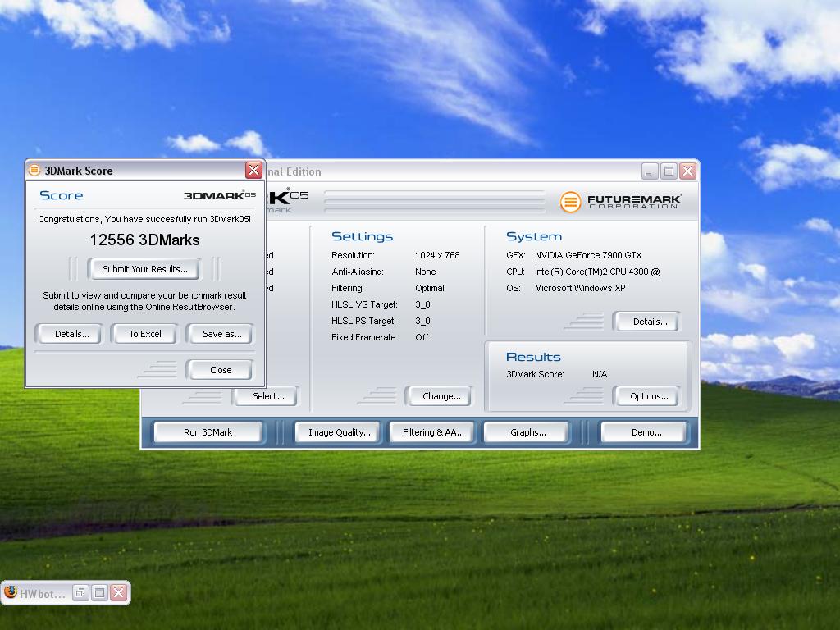
Task: Open the Graphs... tool
Action: pyautogui.click(x=527, y=432)
